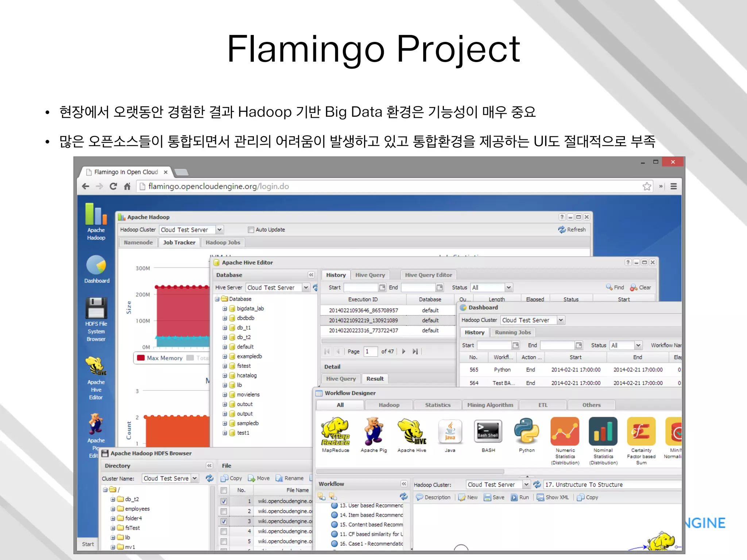Image resolution: width=747 pixels, height=560 pixels.
Task: Open Status dropdown in Hive History
Action: click(509, 288)
